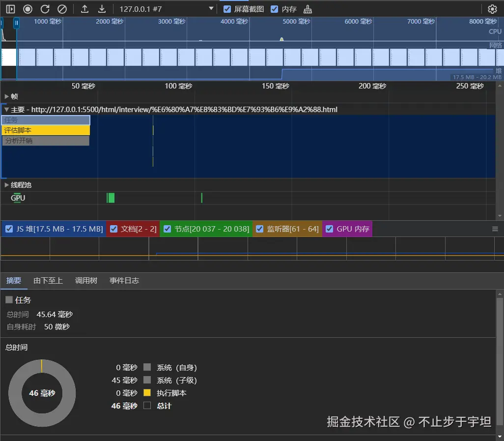This screenshot has width=504, height=441.
Task: Clear the performance recording
Action: tap(62, 9)
